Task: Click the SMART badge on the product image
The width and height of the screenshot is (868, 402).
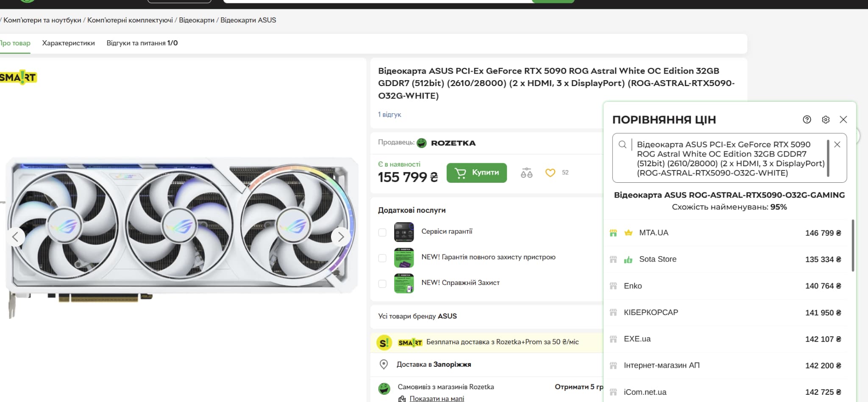Action: coord(18,78)
